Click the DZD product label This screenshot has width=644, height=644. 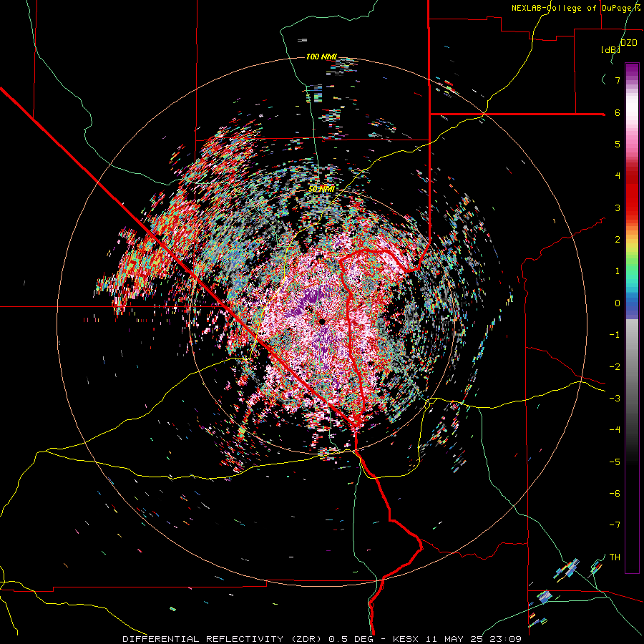[x=629, y=43]
